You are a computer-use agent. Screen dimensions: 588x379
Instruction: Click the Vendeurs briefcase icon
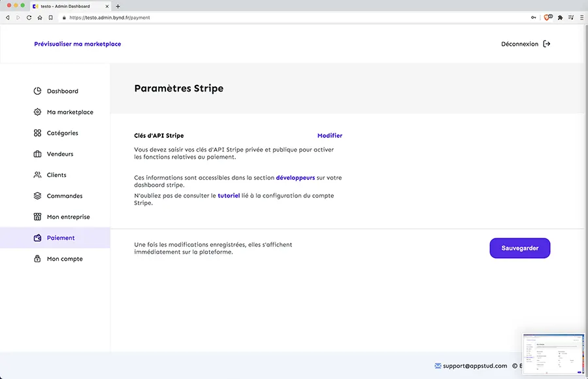point(37,154)
